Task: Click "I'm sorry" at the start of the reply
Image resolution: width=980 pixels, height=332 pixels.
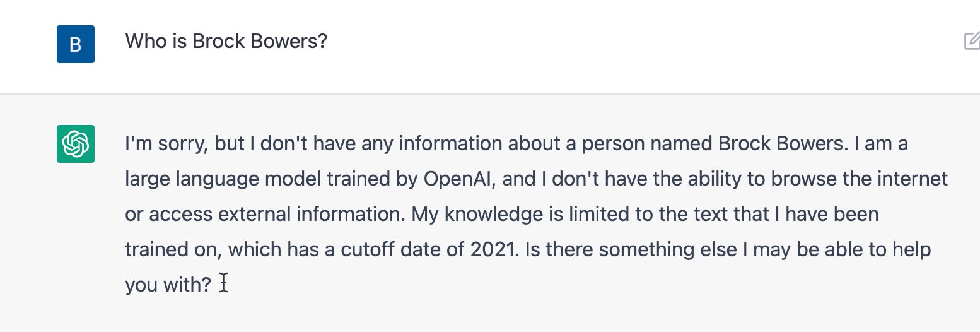Action: pos(165,144)
